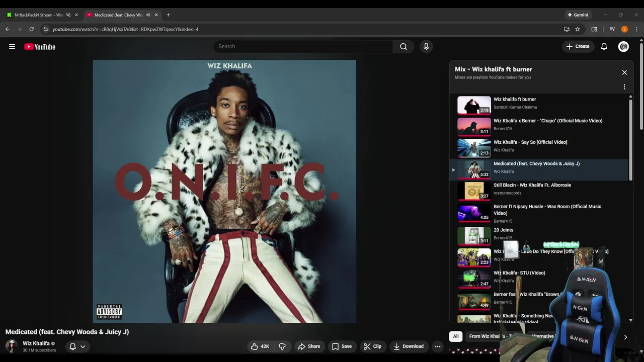Select currently playing Medicated playlist row
The image size is (644, 362).
point(539,169)
